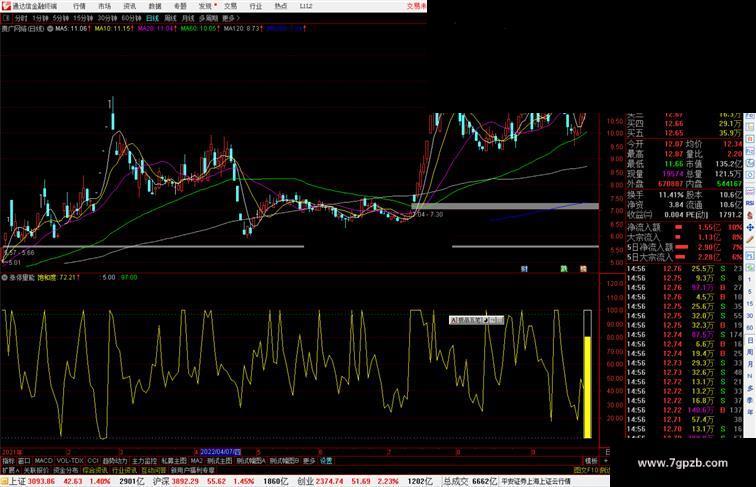This screenshot has height=487, width=756.
Task: Select the 月 monthly shortcut in the right toolbar
Action: [750, 364]
